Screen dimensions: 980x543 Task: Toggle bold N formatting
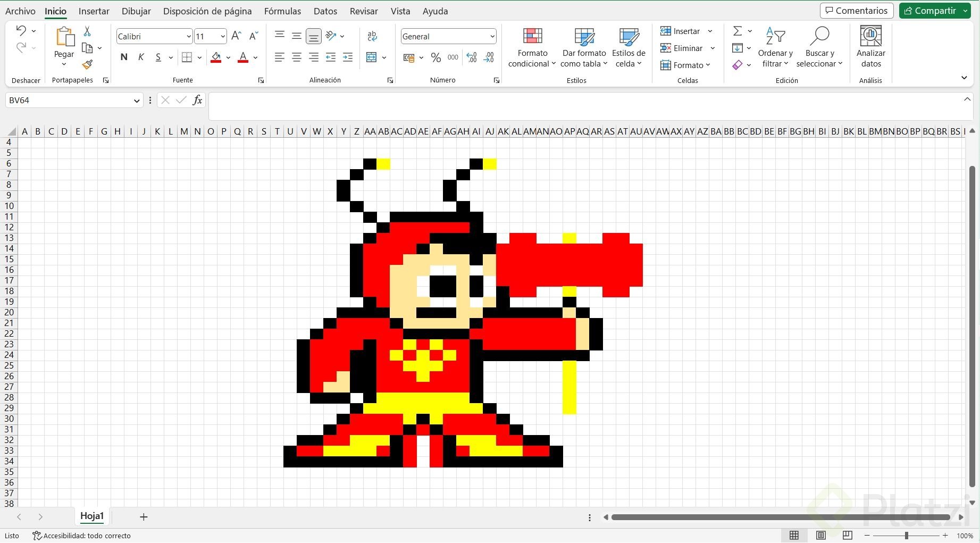coord(124,57)
